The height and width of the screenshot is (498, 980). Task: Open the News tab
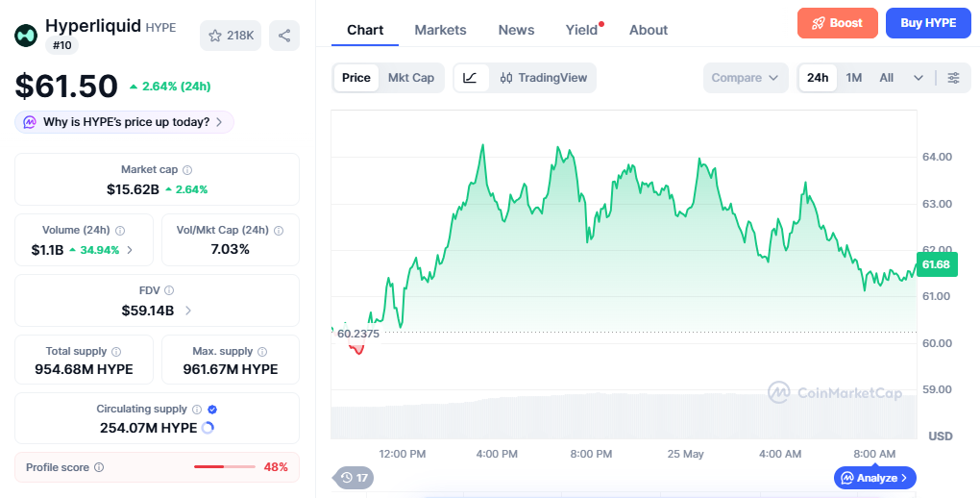coord(516,30)
